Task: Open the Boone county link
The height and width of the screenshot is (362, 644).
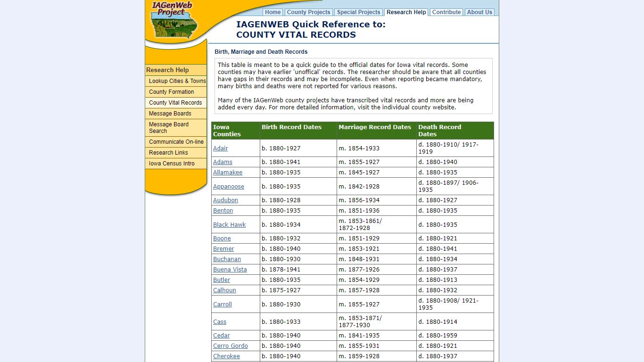Action: click(x=222, y=238)
